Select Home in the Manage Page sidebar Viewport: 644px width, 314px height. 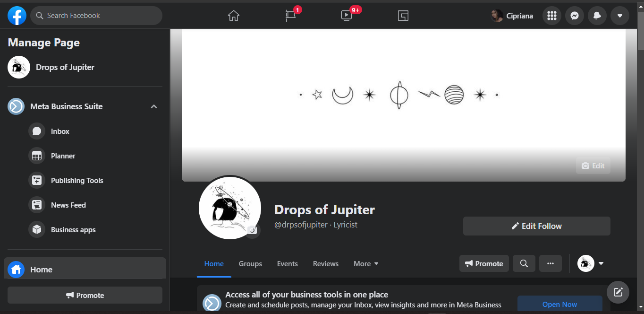(85, 269)
